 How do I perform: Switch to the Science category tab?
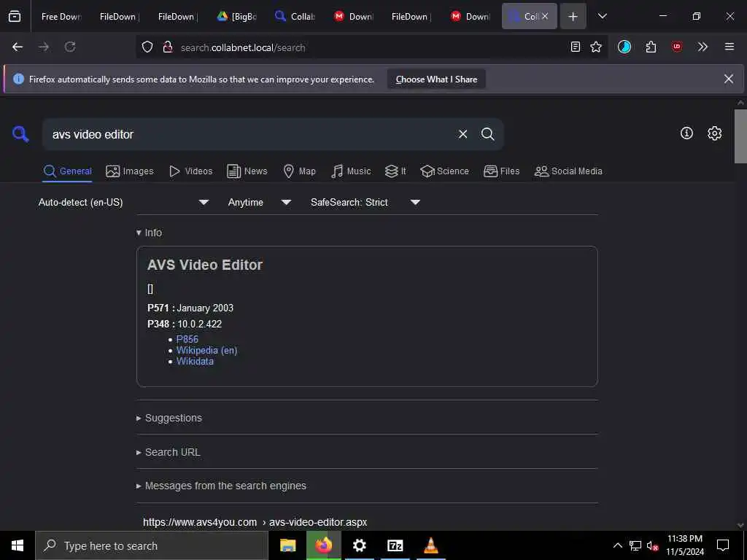point(444,171)
